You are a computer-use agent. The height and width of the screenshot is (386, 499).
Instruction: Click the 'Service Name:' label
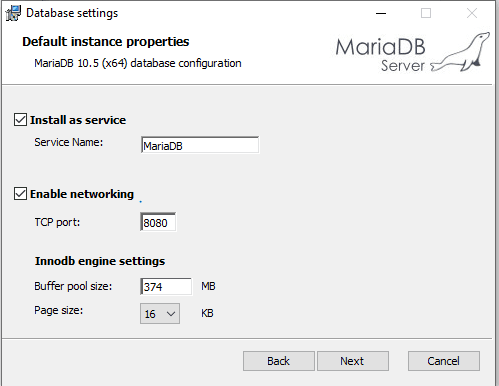pyautogui.click(x=69, y=142)
